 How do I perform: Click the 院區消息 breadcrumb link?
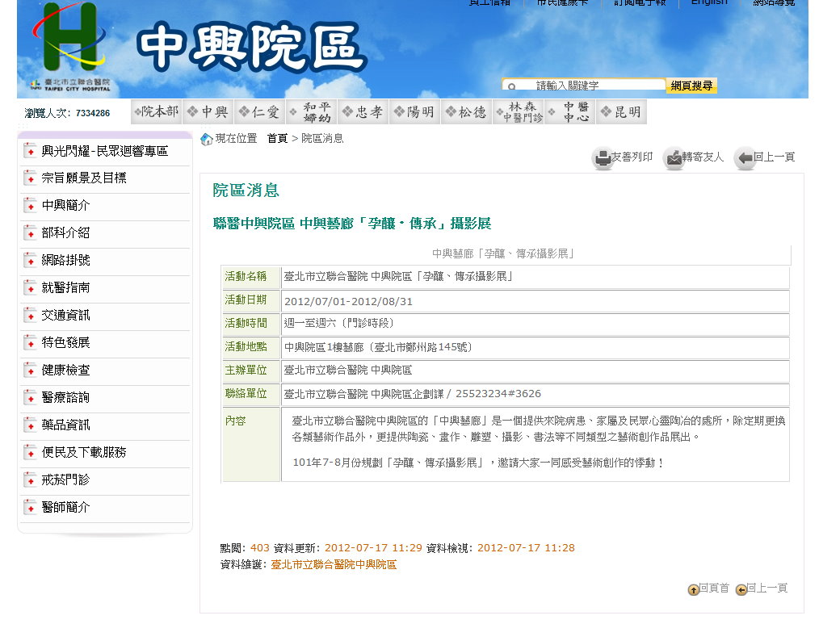322,139
